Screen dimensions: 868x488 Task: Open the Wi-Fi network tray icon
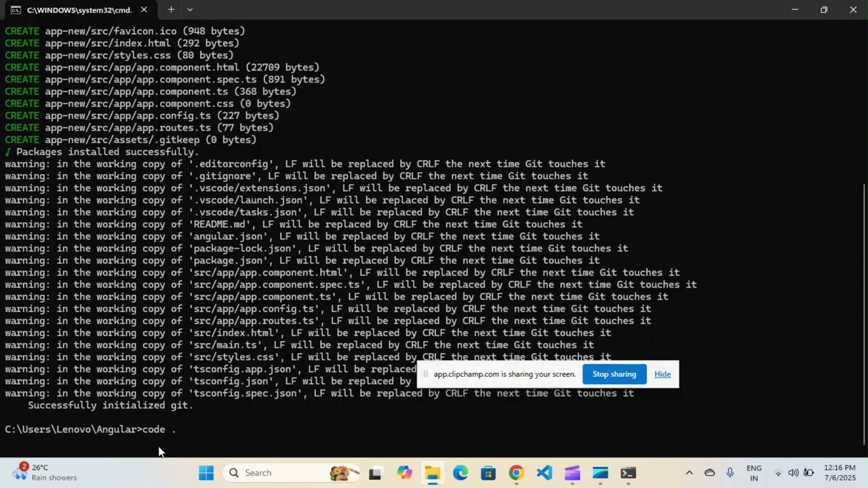point(778,473)
